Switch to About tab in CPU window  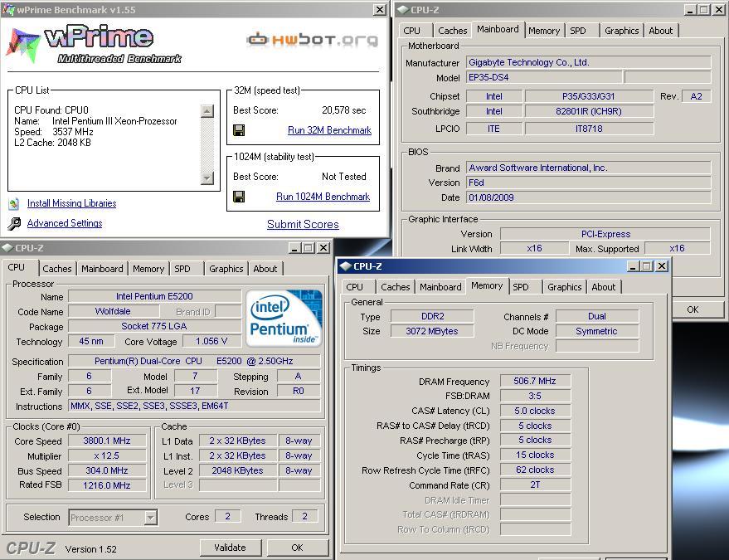(265, 268)
